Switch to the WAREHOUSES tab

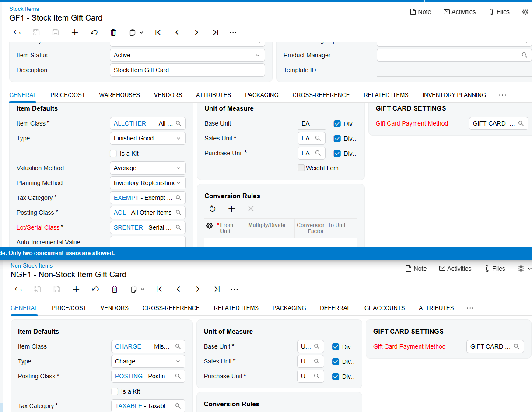[119, 95]
